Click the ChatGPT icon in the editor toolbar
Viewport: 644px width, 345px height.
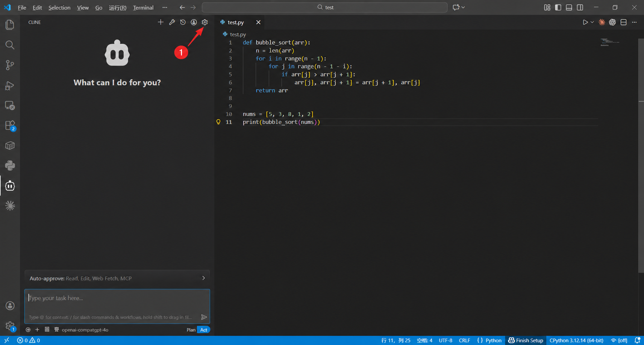[x=612, y=22]
